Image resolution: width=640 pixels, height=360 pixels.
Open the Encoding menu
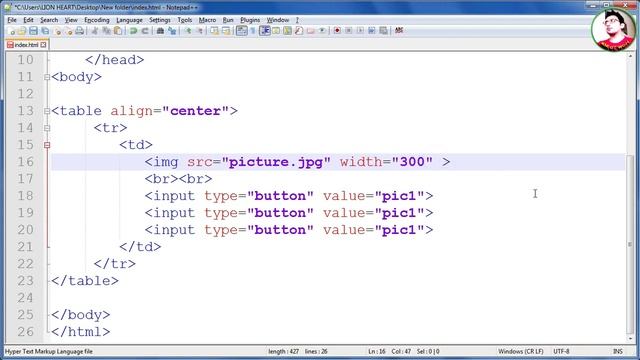[97, 20]
